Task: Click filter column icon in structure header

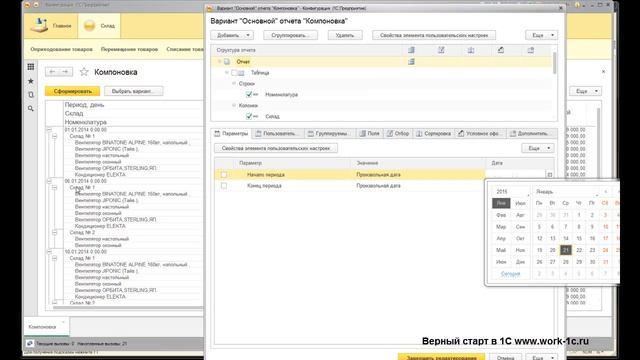Action: tap(441, 50)
